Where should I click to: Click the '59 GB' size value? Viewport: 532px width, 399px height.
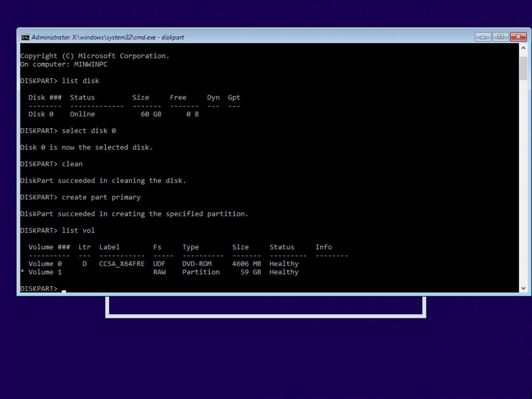click(x=251, y=272)
